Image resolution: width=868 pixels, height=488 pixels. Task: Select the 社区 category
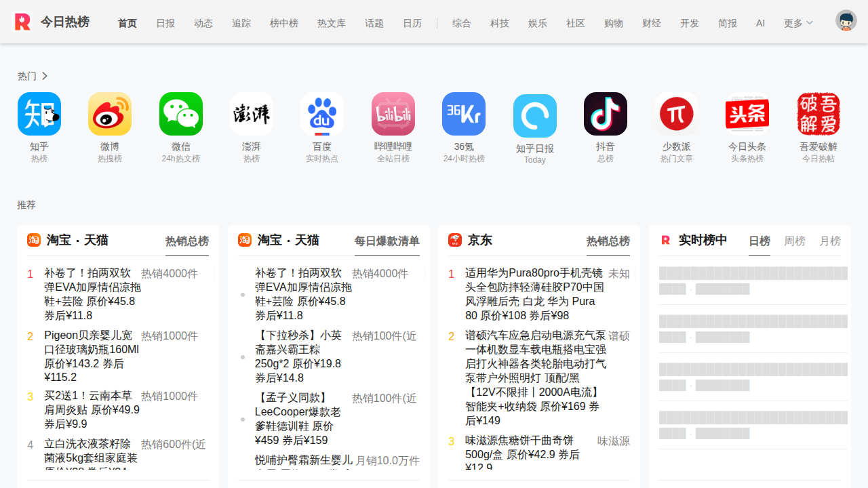point(576,23)
